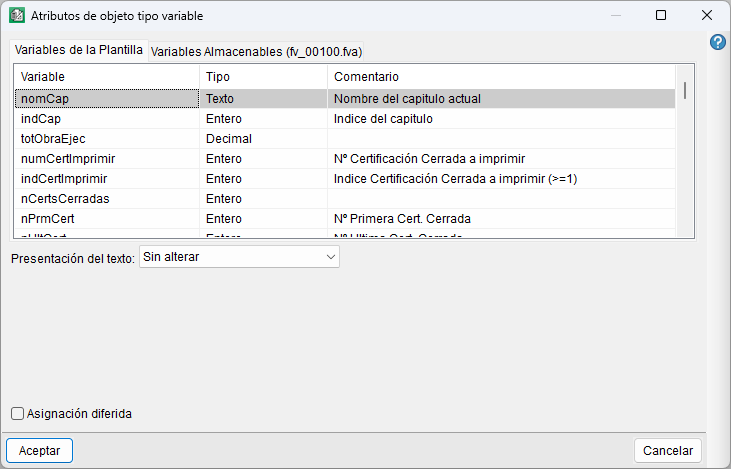
Task: Select the Variables de la Plantilla tab
Action: (x=79, y=50)
